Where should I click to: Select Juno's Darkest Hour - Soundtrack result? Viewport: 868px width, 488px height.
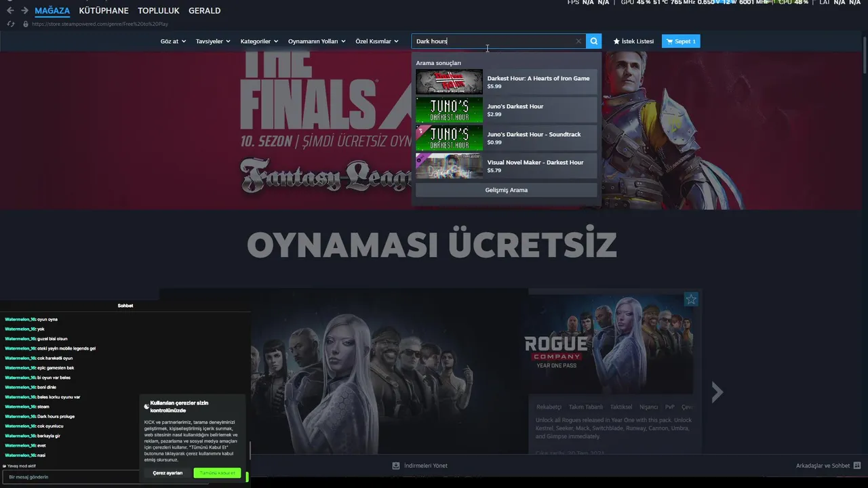point(507,138)
